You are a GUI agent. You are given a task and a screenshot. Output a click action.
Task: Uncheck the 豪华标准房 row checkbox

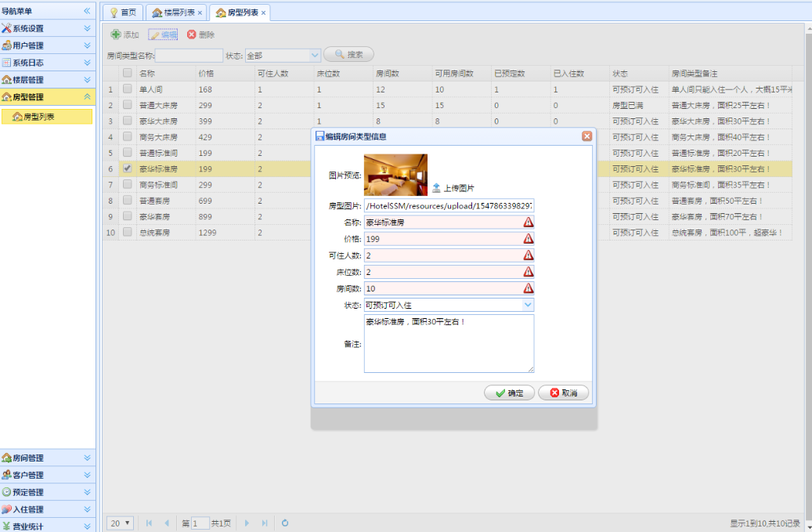click(x=127, y=168)
